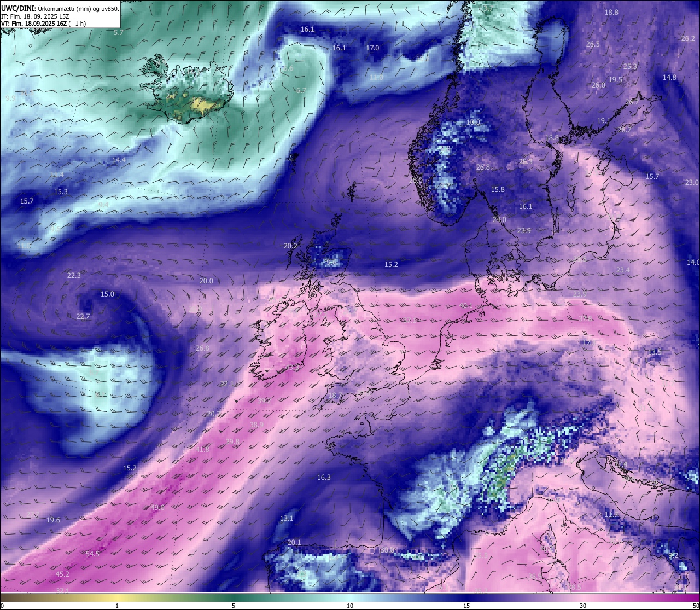
Task: Click the map value 20.2 near Scotland
Action: (x=290, y=246)
